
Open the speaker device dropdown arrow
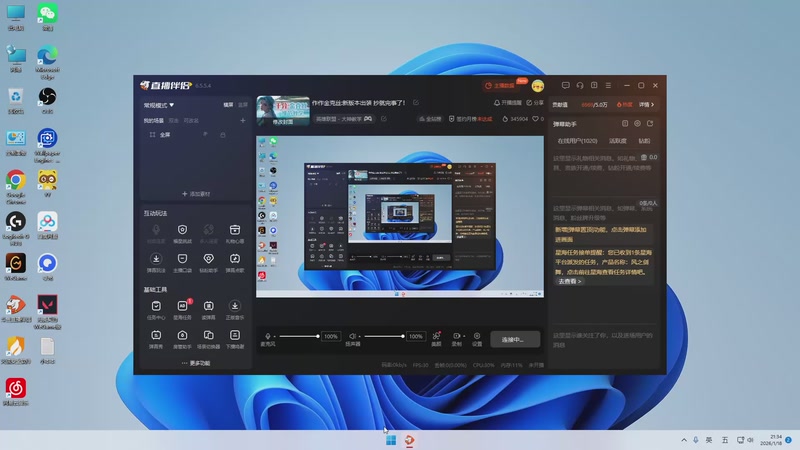coord(359,337)
